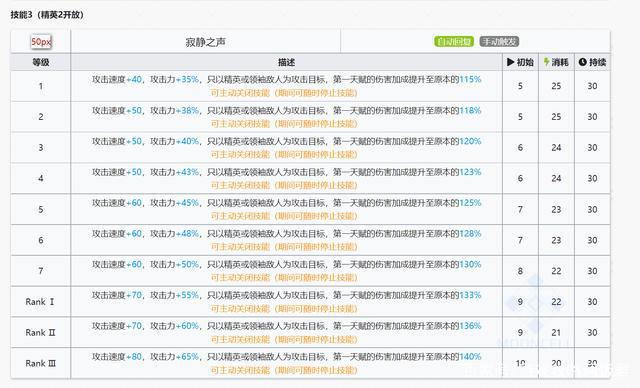Screen dimensions: 640x388
Task: Click the Rank Ⅲ level cell
Action: (40, 364)
